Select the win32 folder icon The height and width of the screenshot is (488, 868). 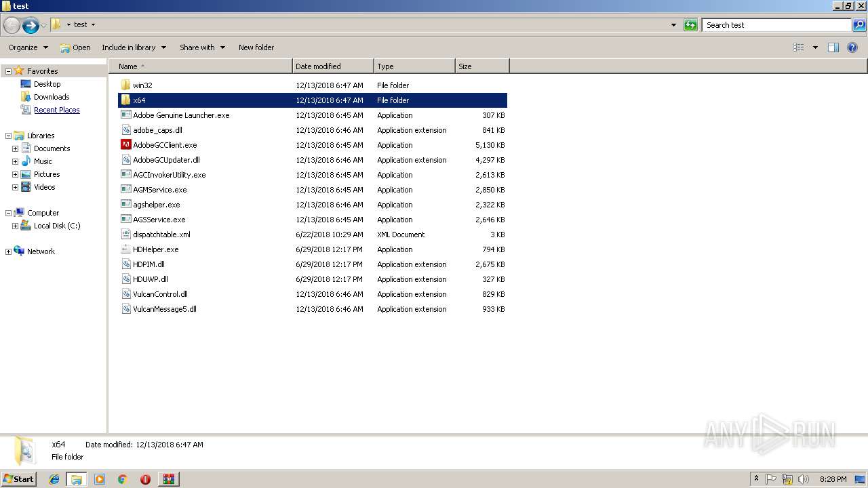(x=125, y=85)
